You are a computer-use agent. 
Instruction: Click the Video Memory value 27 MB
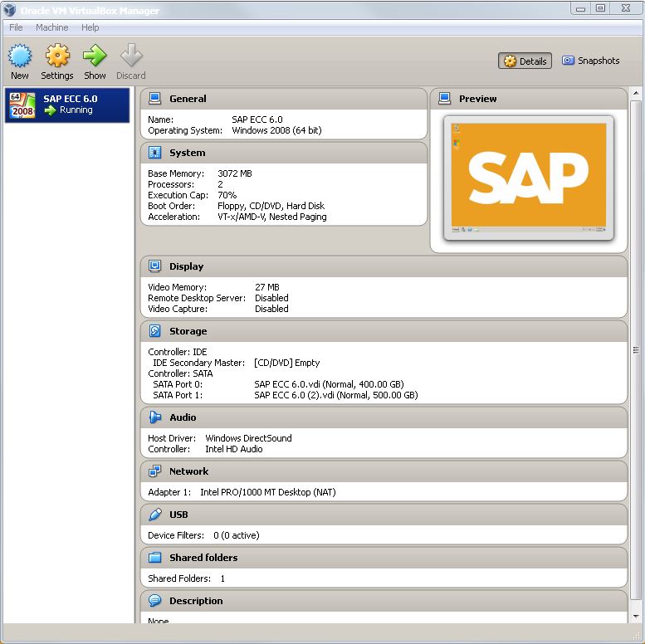tap(267, 287)
